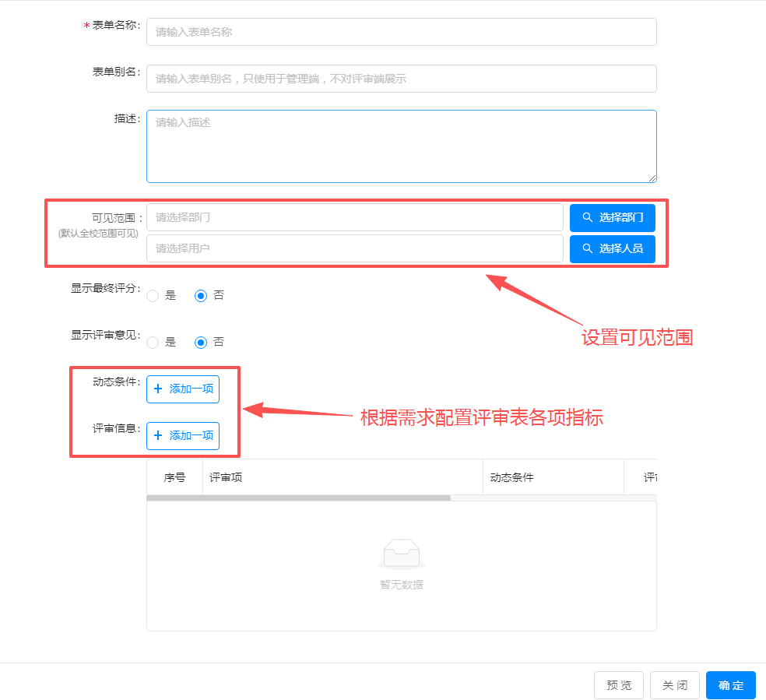Click the 序号 column header
The height and width of the screenshot is (700, 766).
174,477
